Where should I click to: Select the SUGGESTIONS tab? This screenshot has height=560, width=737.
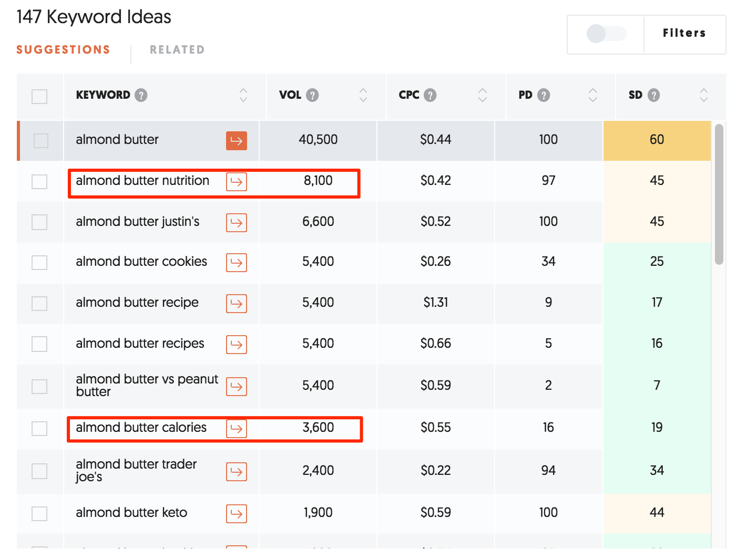[63, 49]
